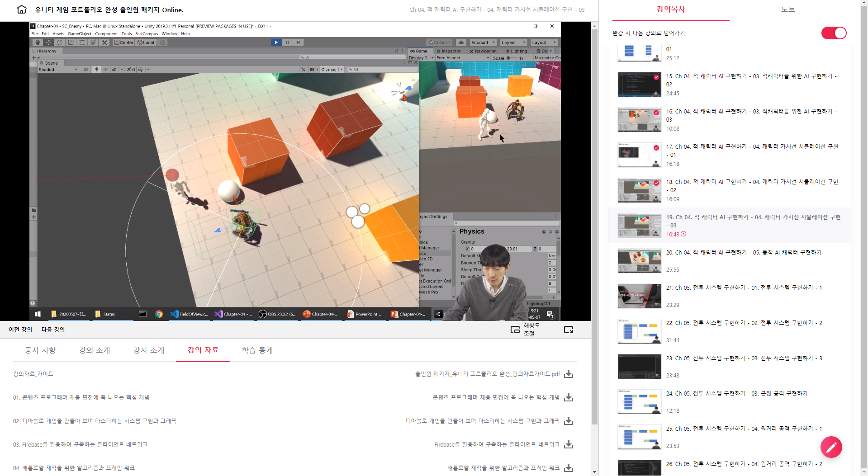The width and height of the screenshot is (868, 476).
Task: Open Unity Layout dropdown
Action: [x=543, y=42]
